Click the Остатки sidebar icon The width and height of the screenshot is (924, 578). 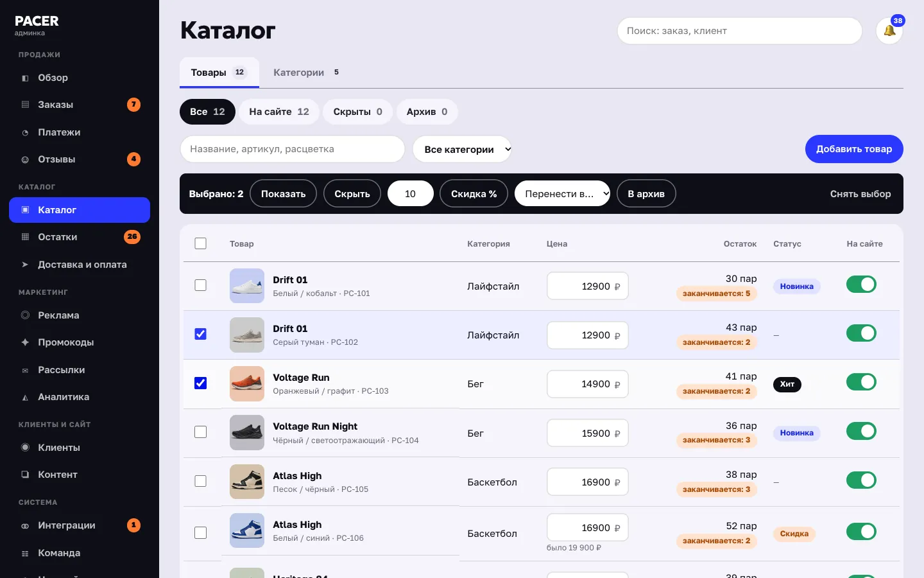25,237
